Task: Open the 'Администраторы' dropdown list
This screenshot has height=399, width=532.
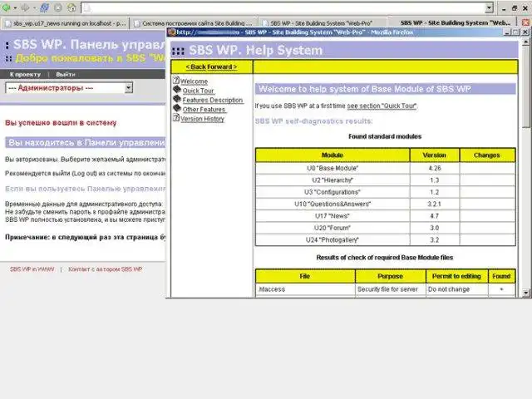Action: tap(69, 88)
